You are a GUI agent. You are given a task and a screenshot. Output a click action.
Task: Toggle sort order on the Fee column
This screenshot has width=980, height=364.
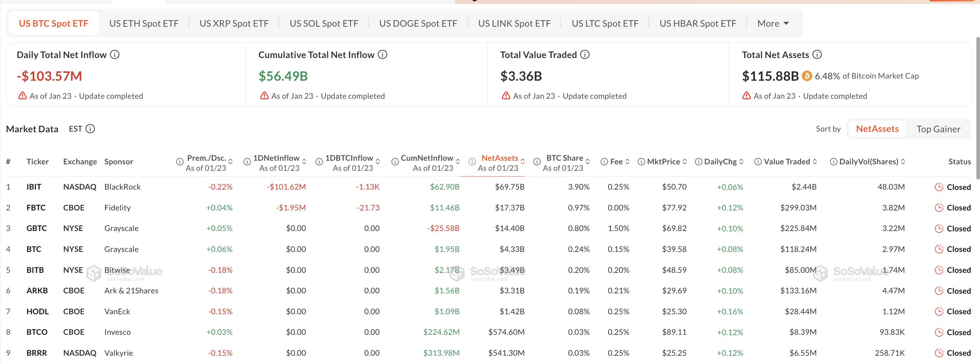point(627,161)
